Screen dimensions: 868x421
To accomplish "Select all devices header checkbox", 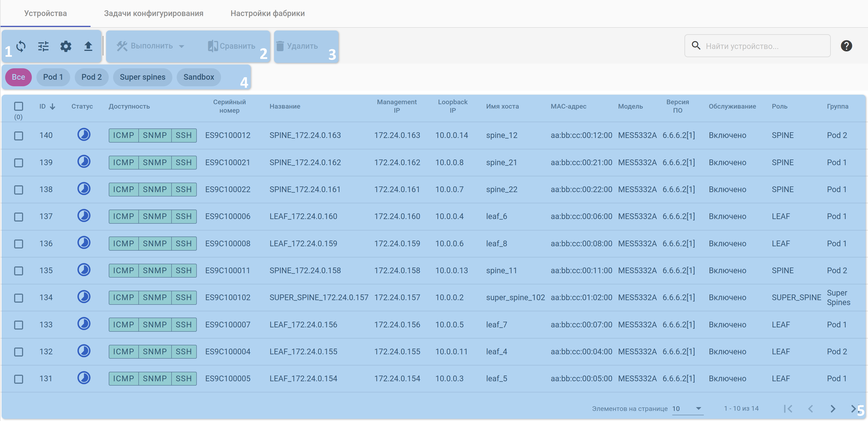I will pos(18,107).
